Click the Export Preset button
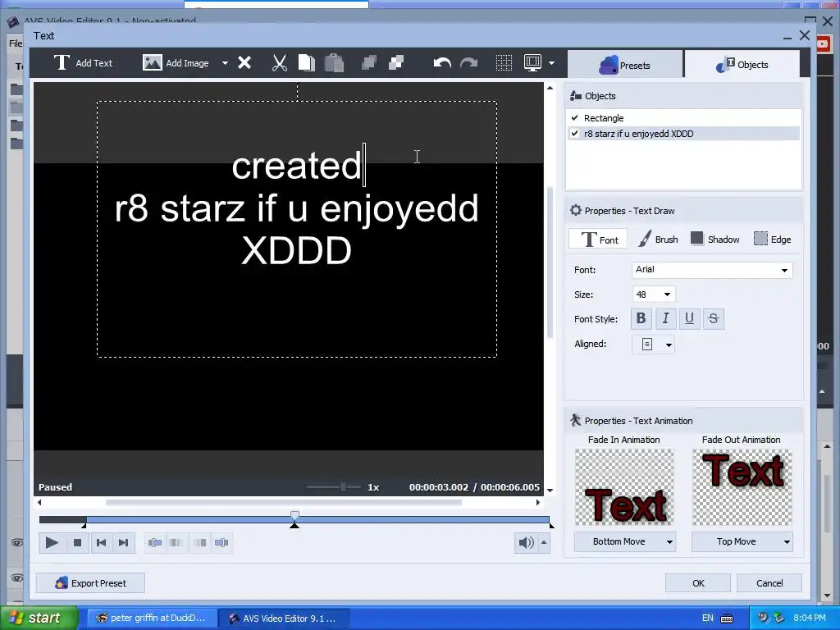Viewport: 840px width, 630px height. (x=90, y=583)
